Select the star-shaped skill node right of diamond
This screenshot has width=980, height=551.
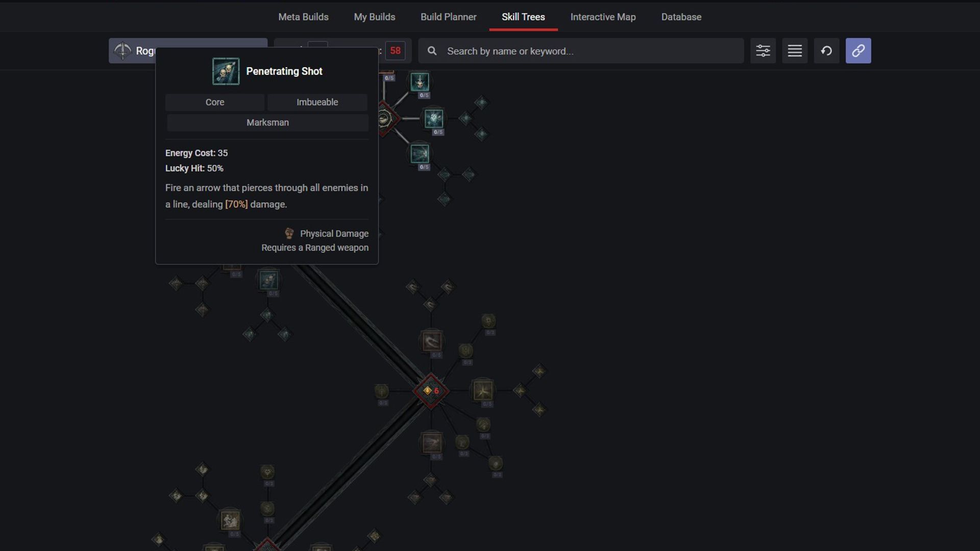[x=482, y=391]
